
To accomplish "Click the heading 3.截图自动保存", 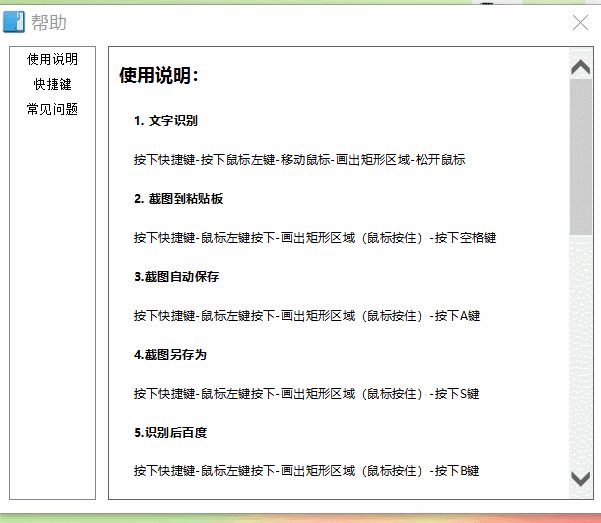I will [176, 276].
